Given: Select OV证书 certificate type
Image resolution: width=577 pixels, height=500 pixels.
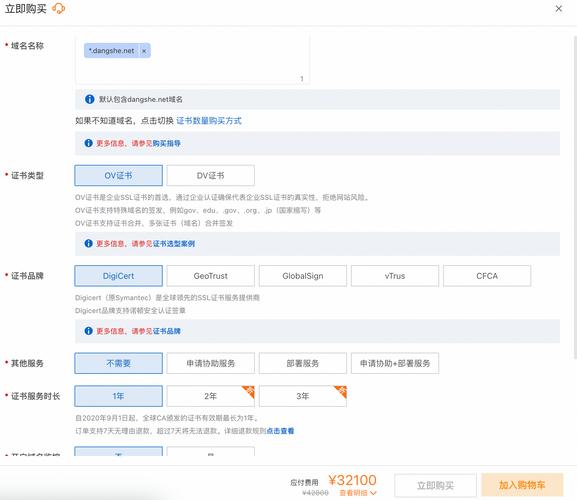Looking at the screenshot, I should pos(118,175).
